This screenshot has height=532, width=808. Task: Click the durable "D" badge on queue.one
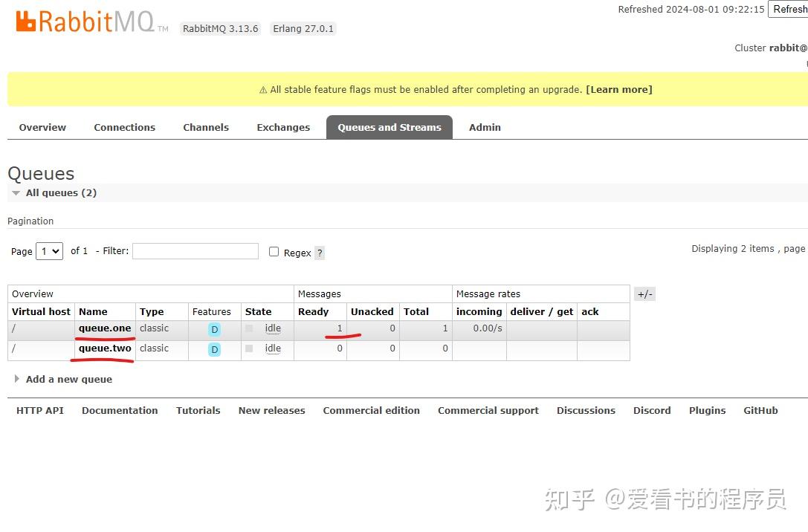point(214,328)
